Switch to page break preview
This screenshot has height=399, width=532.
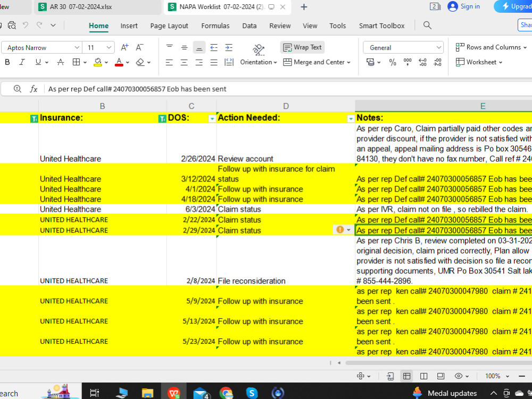click(423, 376)
